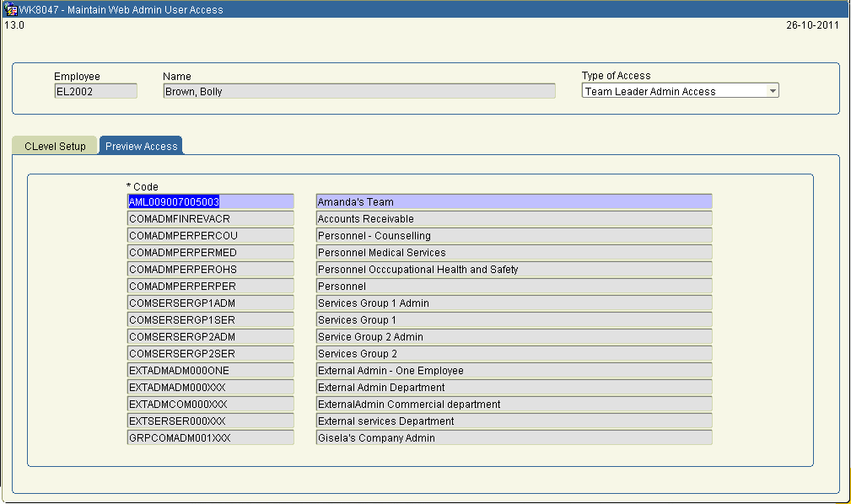Click Gisela's Company Admin description
Screen dimensions: 851x504
pyautogui.click(x=514, y=438)
